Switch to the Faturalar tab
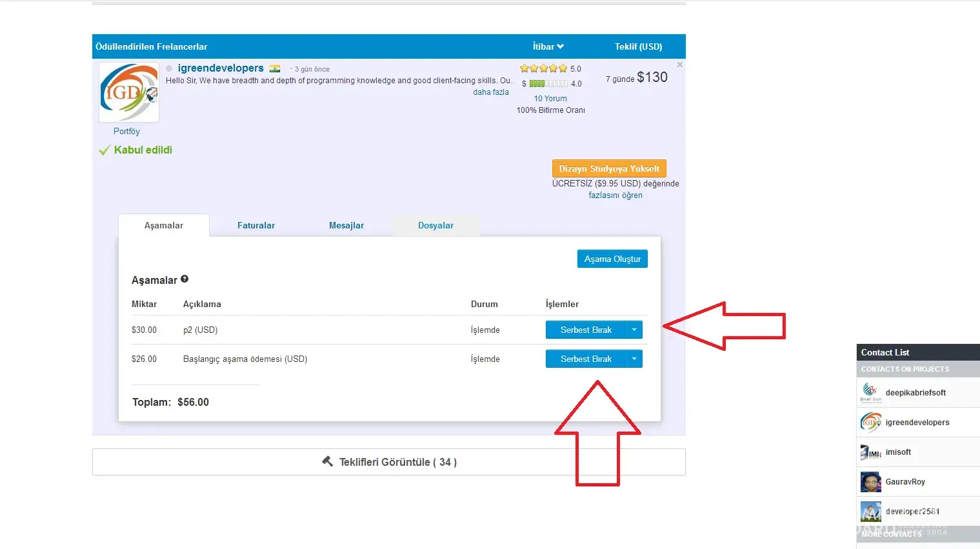 tap(256, 225)
